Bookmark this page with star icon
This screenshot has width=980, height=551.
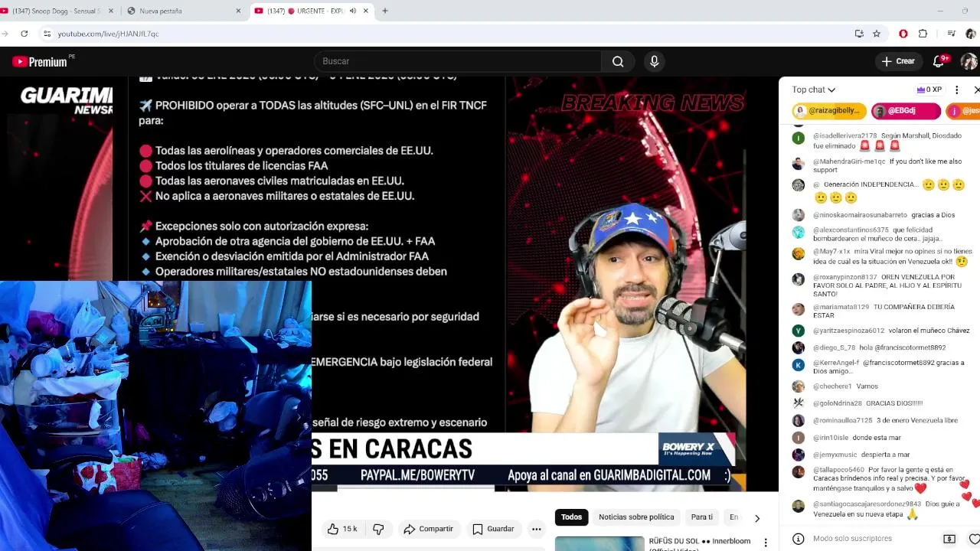tap(877, 34)
